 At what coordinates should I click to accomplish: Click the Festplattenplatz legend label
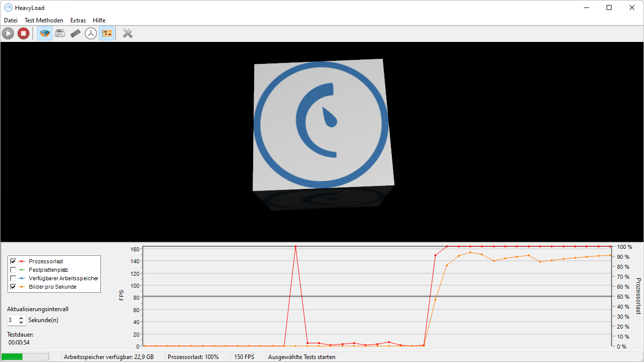pyautogui.click(x=48, y=270)
